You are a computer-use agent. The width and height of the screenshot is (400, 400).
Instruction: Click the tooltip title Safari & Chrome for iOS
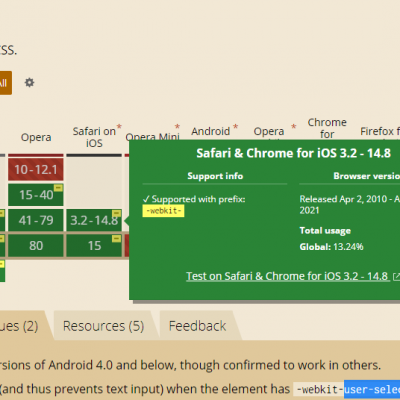pos(293,153)
